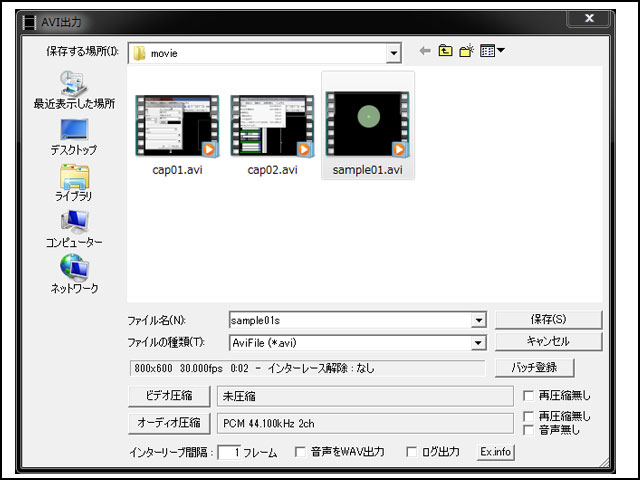
Task: Toggle video 再圧縮無し checkbox beside 未圧縮
Action: (528, 396)
